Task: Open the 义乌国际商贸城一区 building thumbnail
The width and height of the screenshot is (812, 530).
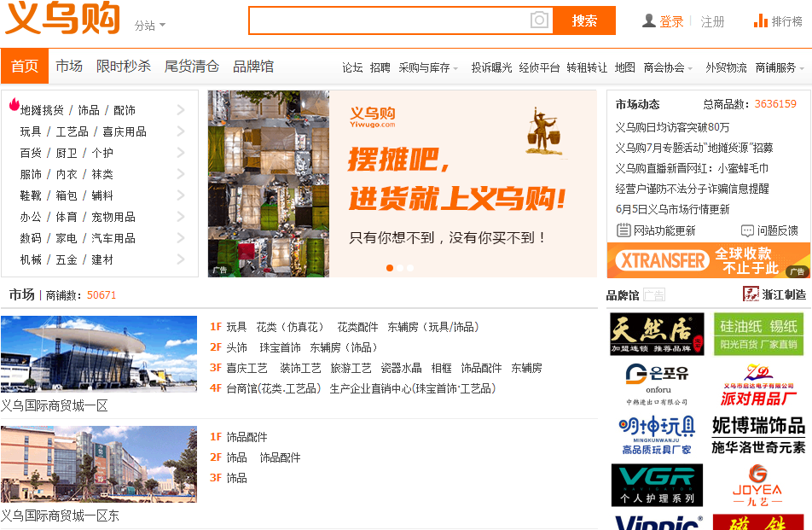Action: tap(99, 354)
